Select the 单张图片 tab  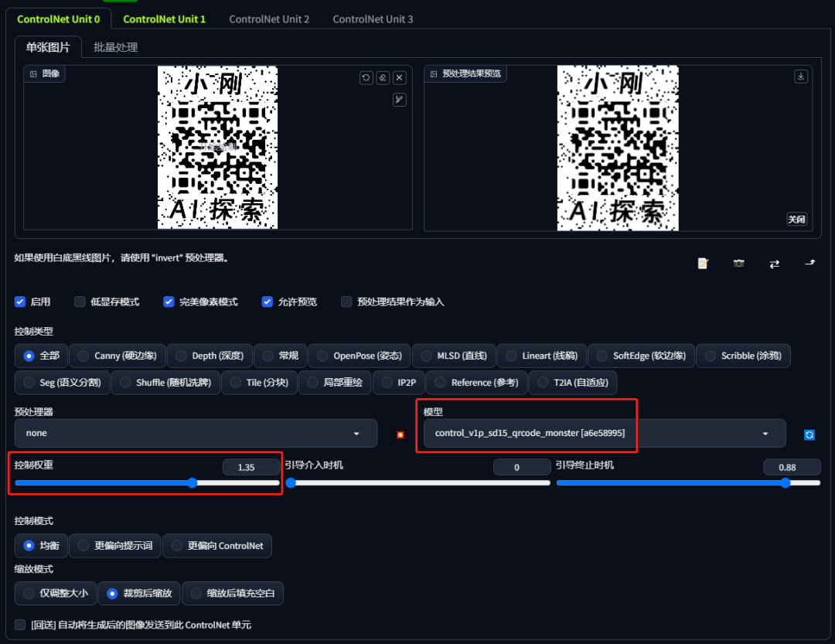pos(48,47)
